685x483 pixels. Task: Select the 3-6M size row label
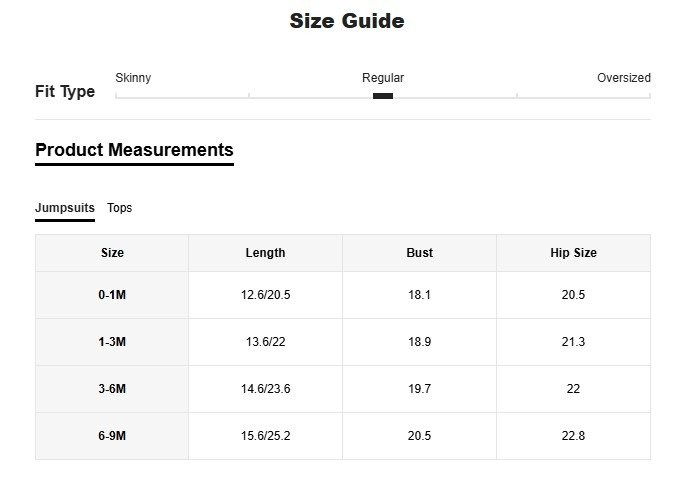click(x=112, y=389)
